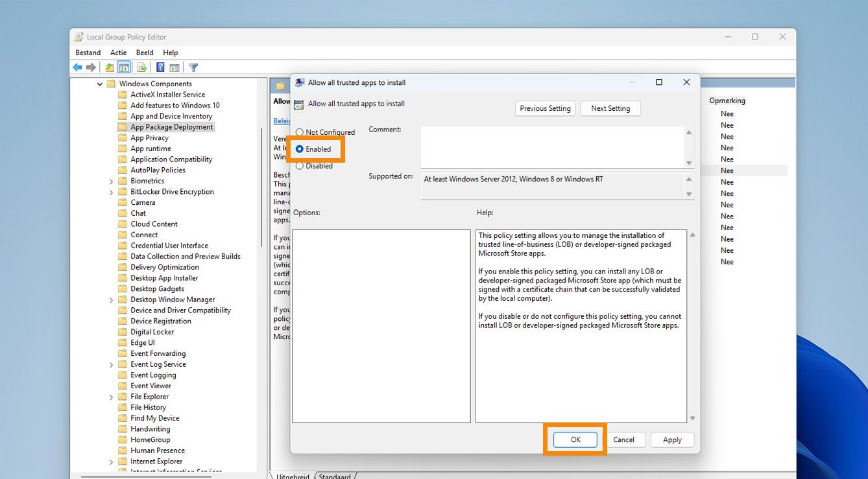Collapse the Windows Components tree node
The image size is (868, 479).
[100, 84]
